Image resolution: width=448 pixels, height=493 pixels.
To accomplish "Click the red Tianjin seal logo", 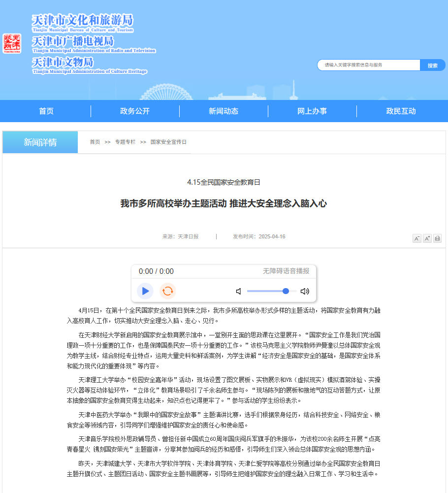I will click(12, 43).
